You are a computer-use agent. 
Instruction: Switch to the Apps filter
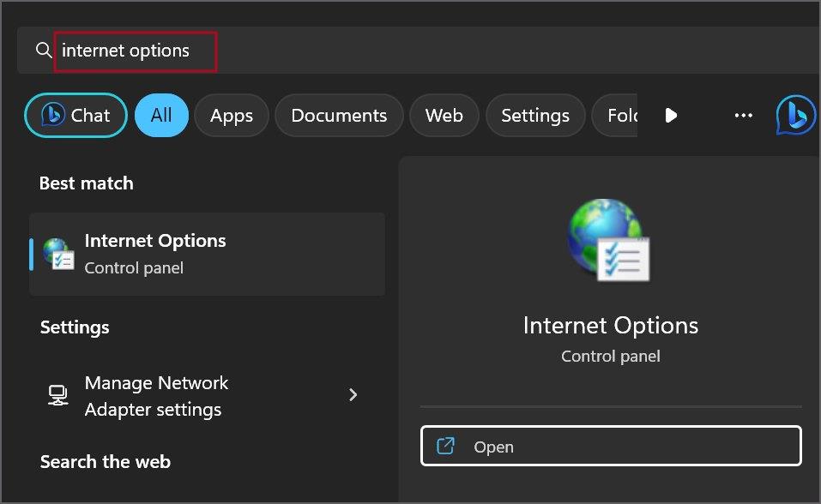click(x=232, y=115)
